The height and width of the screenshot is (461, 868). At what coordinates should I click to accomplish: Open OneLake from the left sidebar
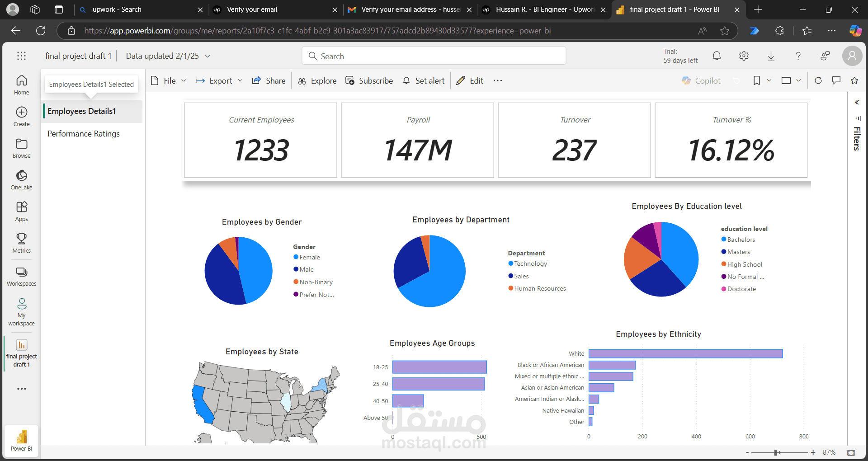click(21, 180)
